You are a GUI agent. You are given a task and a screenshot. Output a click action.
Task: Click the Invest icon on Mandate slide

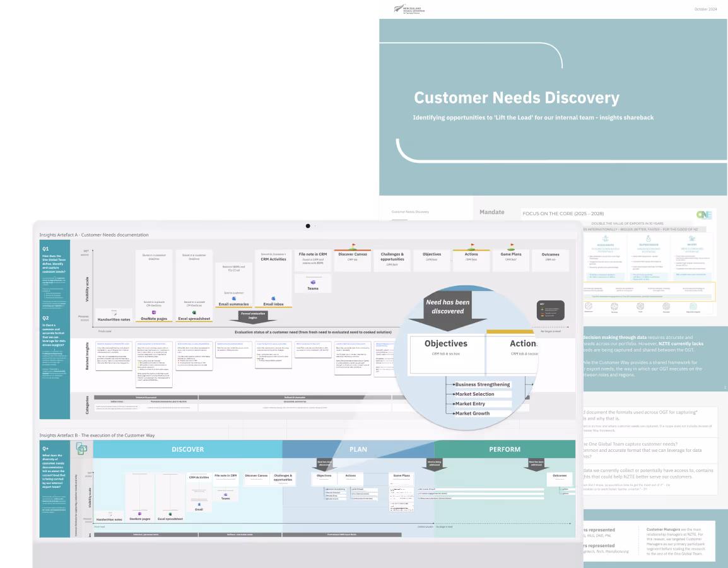coord(692,239)
